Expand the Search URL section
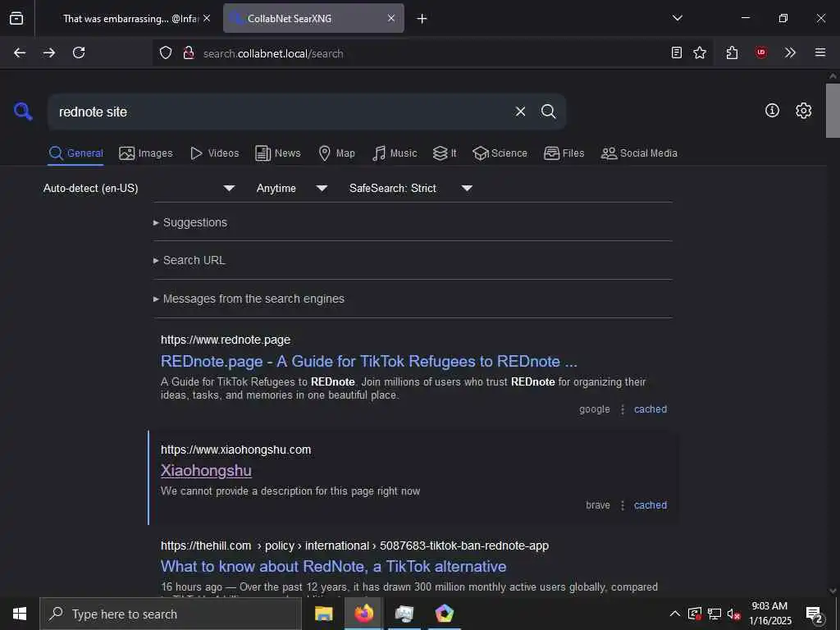This screenshot has height=630, width=840. tap(189, 260)
